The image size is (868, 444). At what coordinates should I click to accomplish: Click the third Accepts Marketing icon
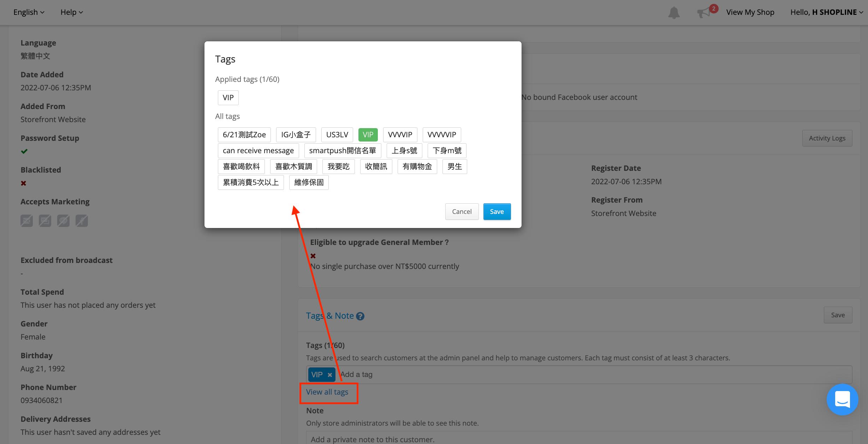pos(63,221)
